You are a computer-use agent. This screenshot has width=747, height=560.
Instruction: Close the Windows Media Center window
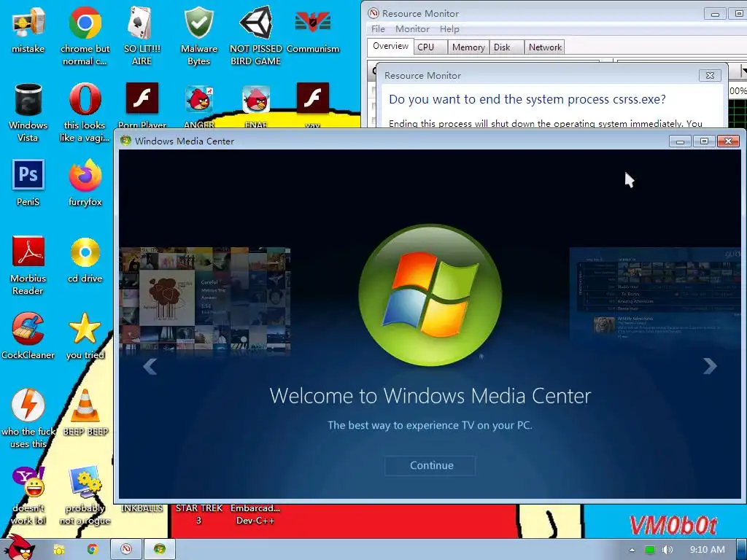[729, 141]
